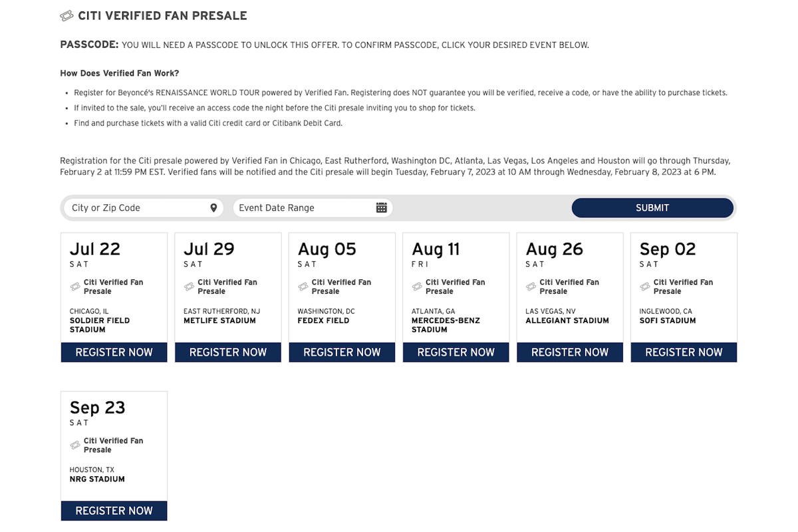Click the ticket icon on the Jul 29 MetLife card

pyautogui.click(x=188, y=286)
